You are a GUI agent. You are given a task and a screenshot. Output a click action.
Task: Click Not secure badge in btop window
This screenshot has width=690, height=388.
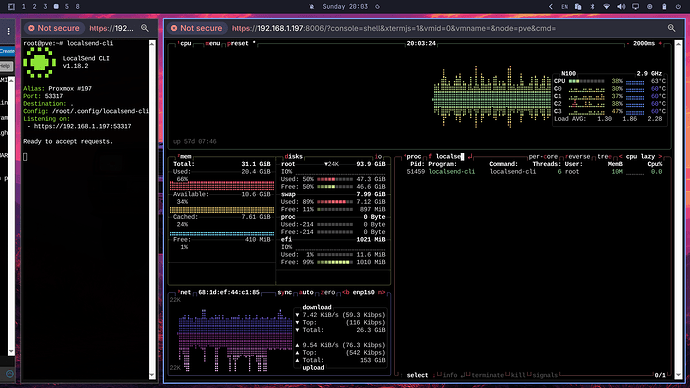197,28
